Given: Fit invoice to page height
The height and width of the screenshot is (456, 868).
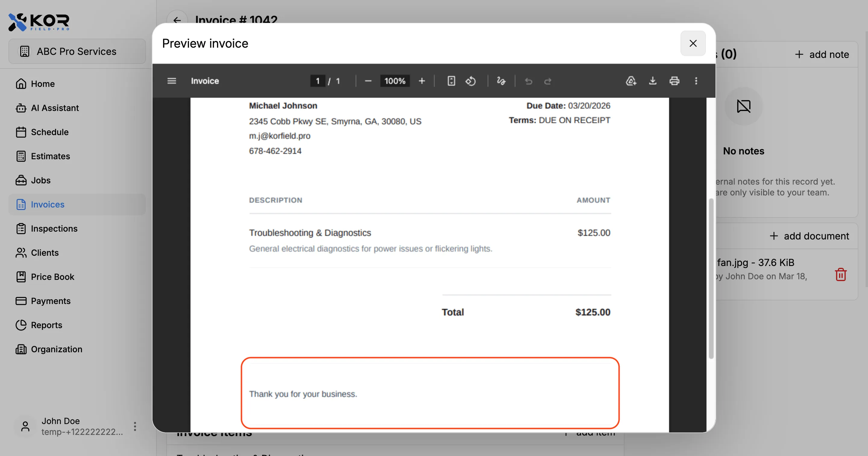Looking at the screenshot, I should [451, 81].
